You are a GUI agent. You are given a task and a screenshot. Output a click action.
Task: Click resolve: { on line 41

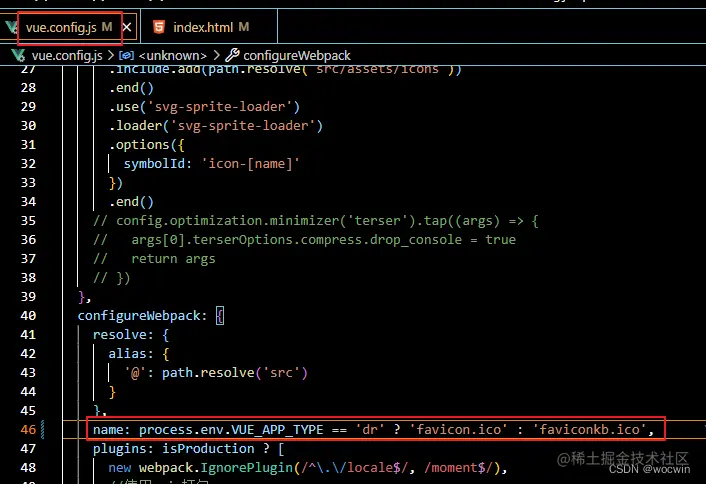coord(131,335)
